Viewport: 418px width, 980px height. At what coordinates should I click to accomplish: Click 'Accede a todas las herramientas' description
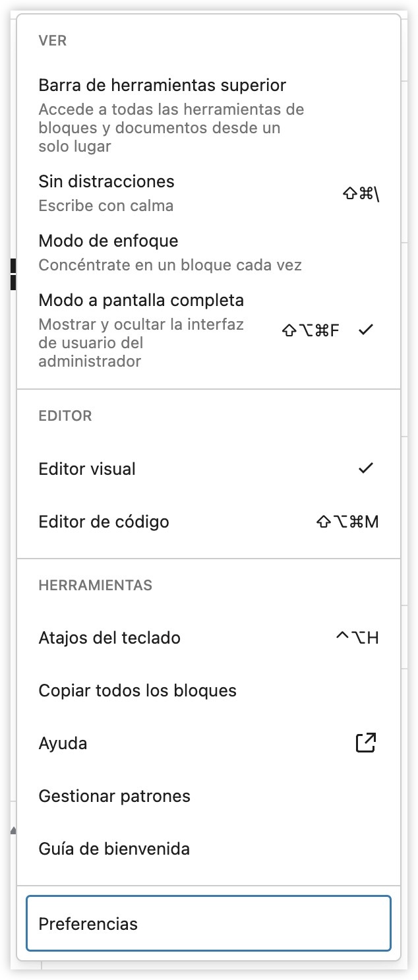(171, 109)
